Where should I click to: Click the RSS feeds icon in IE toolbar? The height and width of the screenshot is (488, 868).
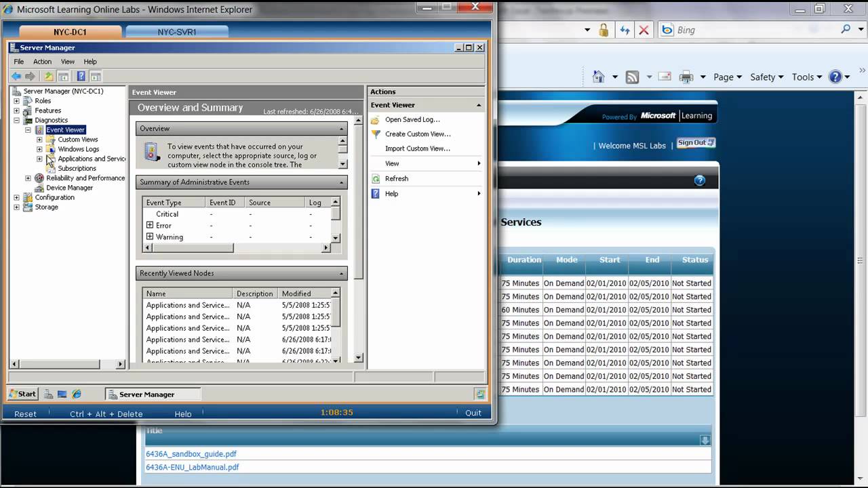click(632, 77)
